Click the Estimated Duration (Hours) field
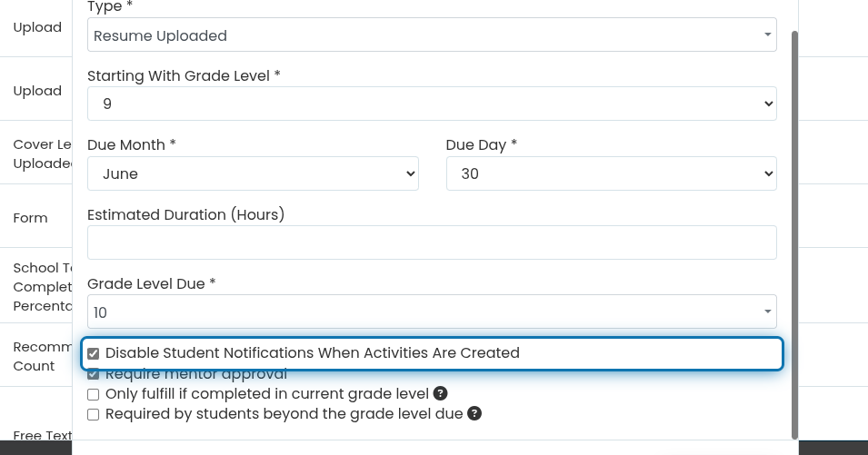 coord(432,242)
